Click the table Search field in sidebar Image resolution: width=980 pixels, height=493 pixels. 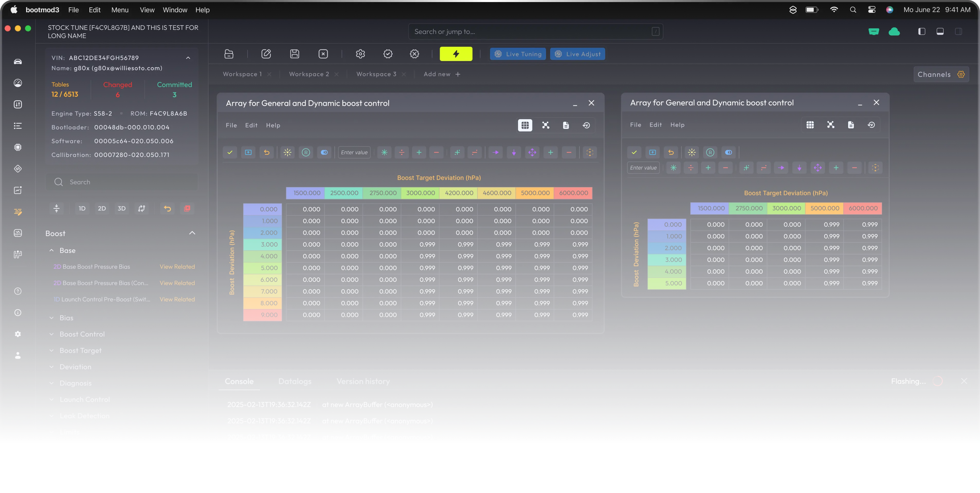tap(122, 182)
